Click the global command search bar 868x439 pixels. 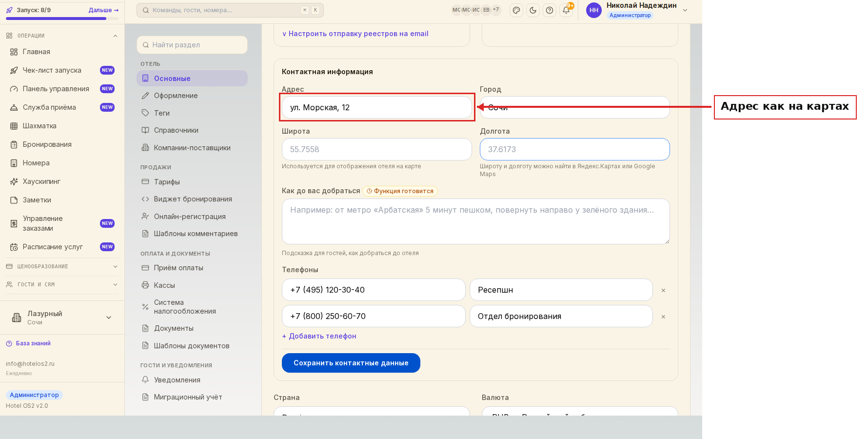point(230,10)
